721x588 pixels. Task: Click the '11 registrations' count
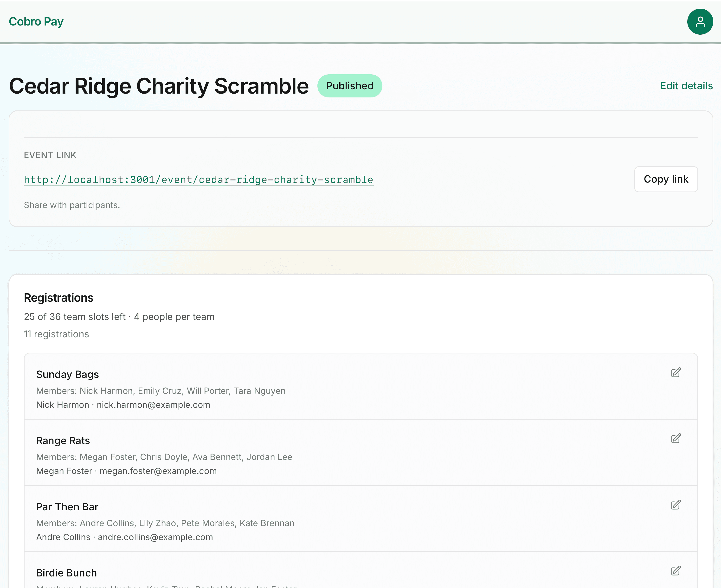click(x=57, y=334)
